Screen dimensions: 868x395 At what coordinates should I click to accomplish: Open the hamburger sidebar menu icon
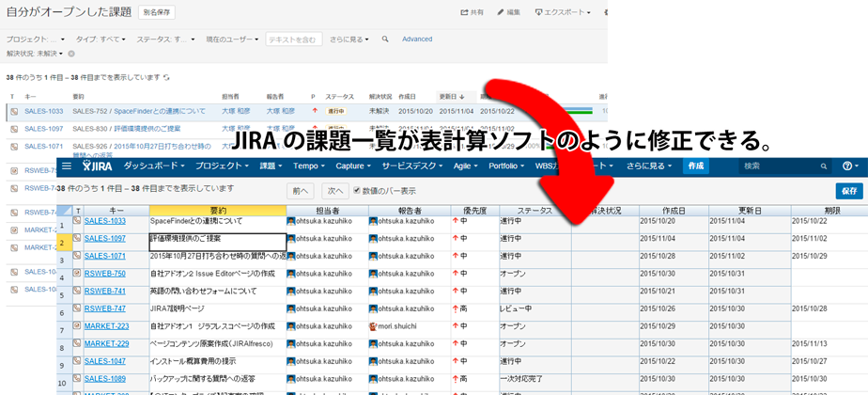click(67, 166)
